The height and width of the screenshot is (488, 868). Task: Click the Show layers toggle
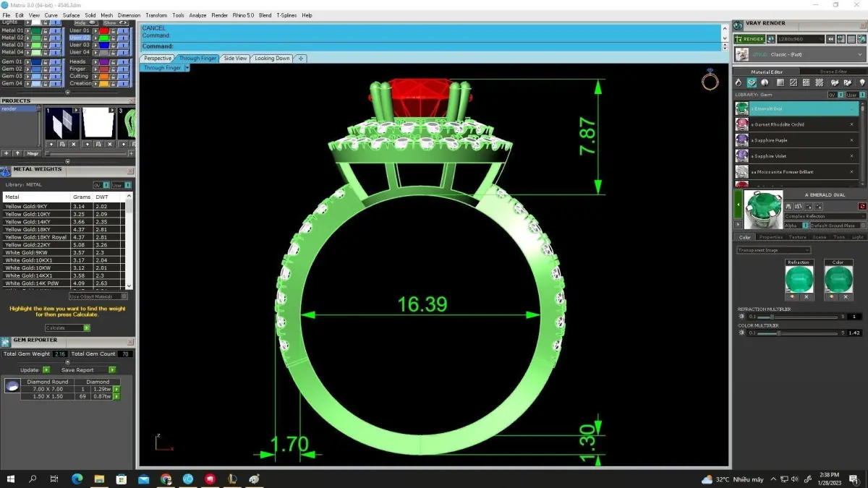coord(116,23)
